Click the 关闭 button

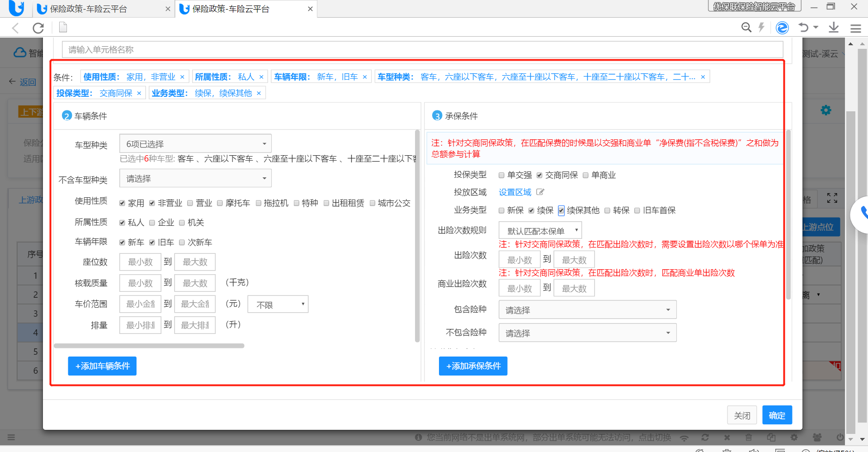[742, 415]
